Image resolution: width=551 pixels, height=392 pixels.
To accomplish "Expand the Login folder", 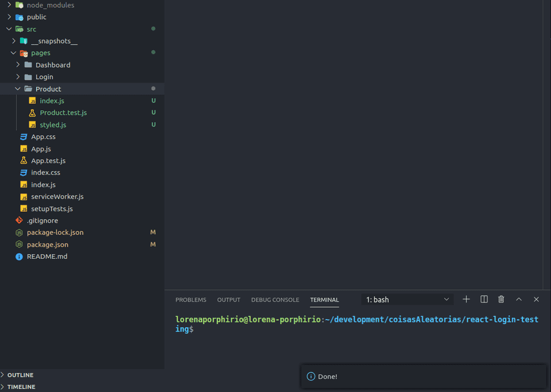I will pos(44,77).
